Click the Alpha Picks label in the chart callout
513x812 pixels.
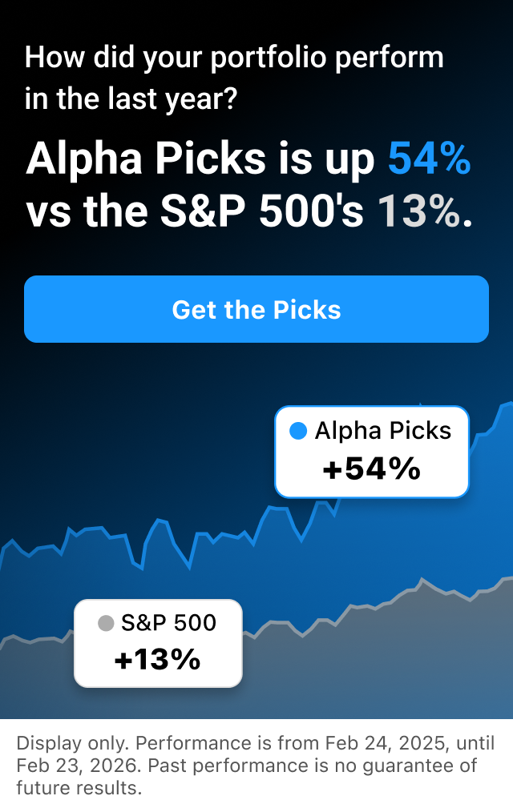383,431
